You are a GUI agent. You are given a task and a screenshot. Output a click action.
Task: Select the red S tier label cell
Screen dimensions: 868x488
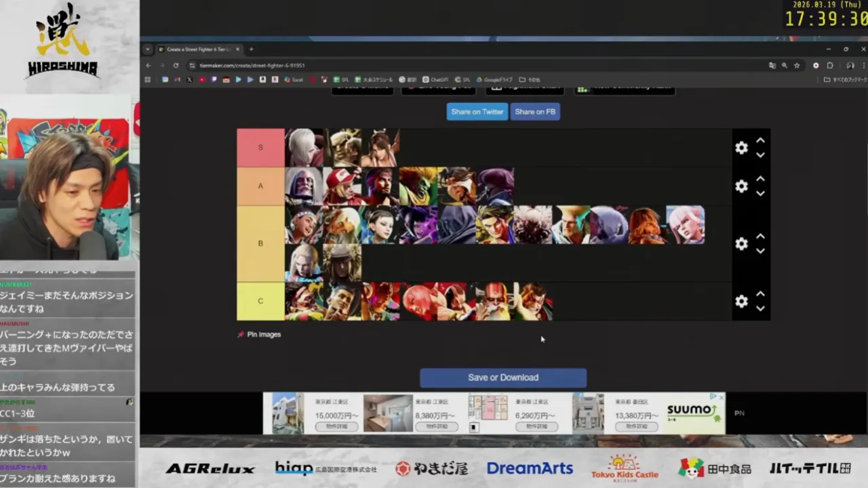coord(260,148)
